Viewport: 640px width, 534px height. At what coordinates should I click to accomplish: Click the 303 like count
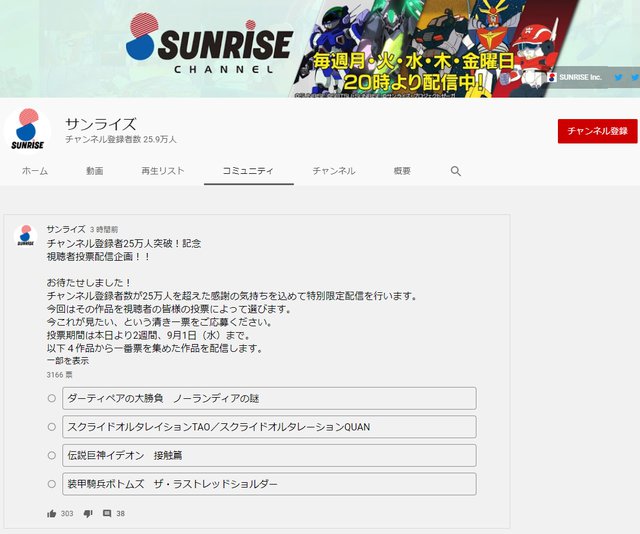coord(67,514)
